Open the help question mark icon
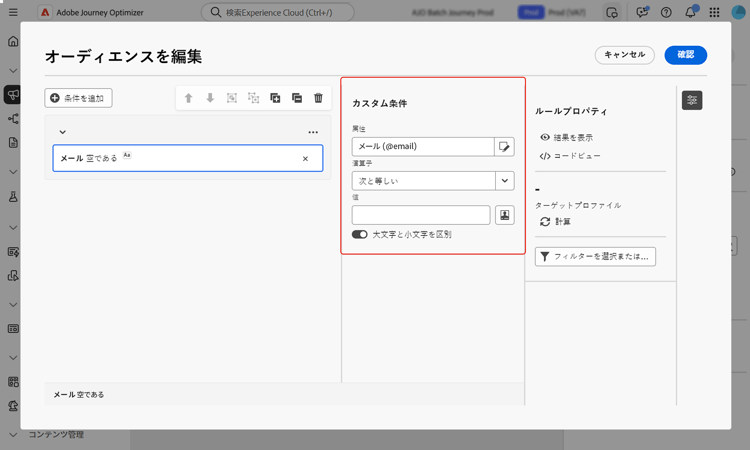This screenshot has height=450, width=750. 666,12
